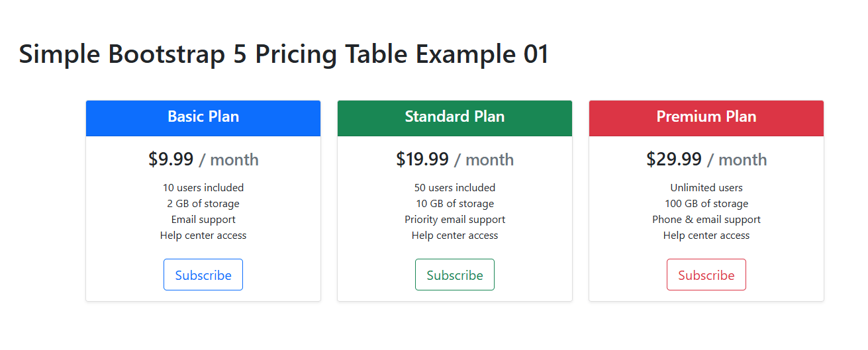Click the blue Subscribe button under Basic Plan

[x=203, y=275]
